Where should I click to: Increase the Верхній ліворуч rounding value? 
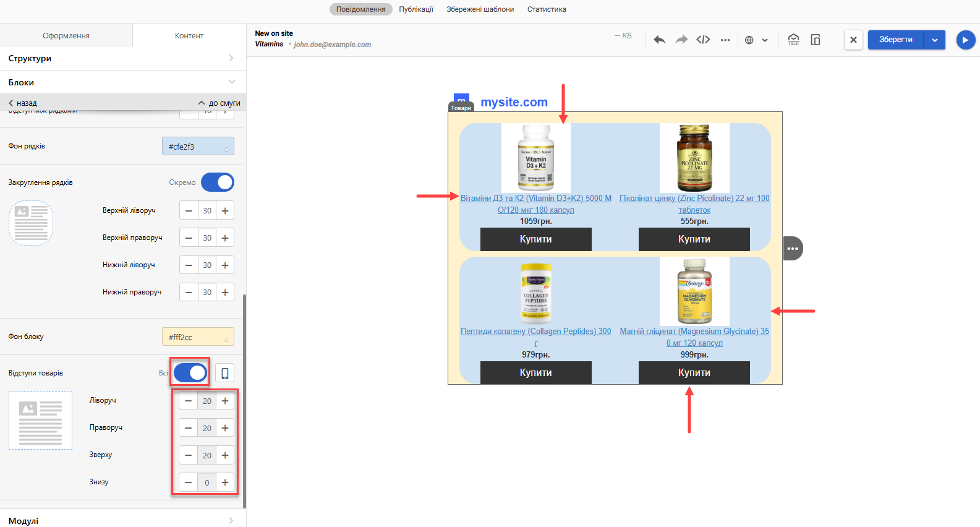pyautogui.click(x=225, y=210)
